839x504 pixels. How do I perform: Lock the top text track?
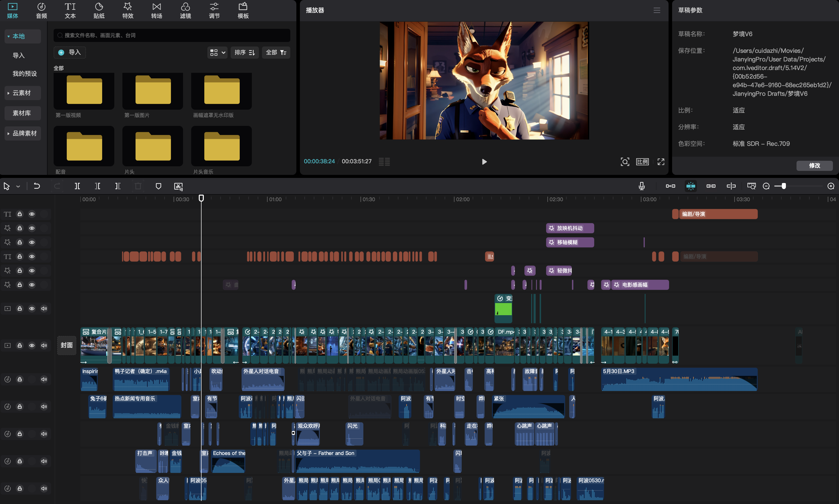[20, 214]
